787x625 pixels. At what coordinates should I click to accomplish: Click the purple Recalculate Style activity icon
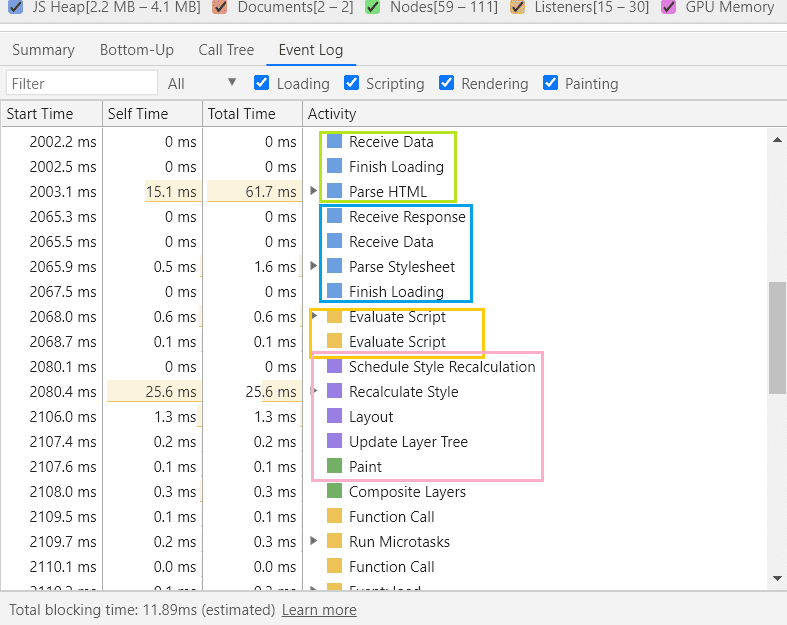(334, 392)
